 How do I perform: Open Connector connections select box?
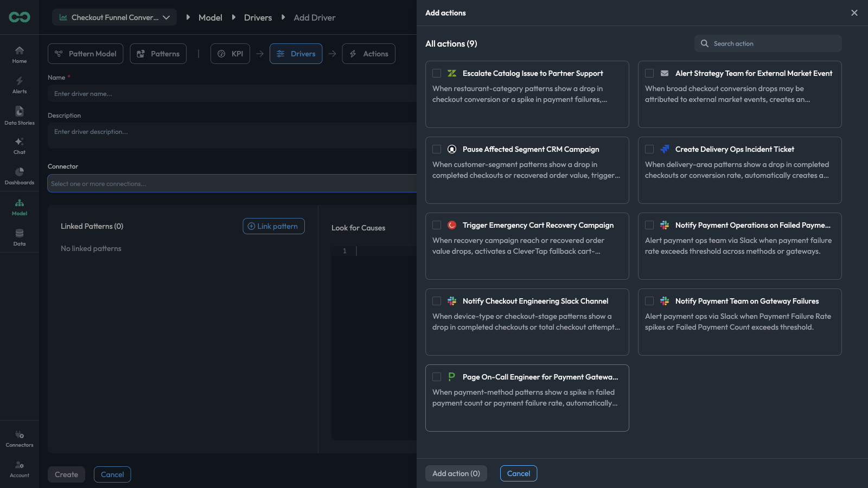point(232,183)
